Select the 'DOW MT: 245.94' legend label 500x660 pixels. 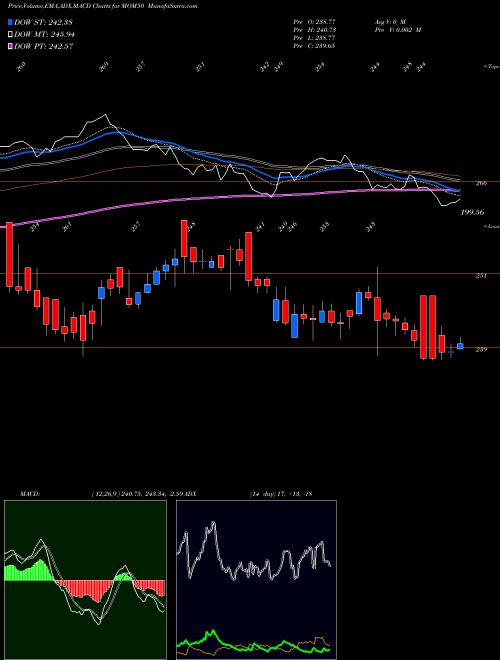44,34
